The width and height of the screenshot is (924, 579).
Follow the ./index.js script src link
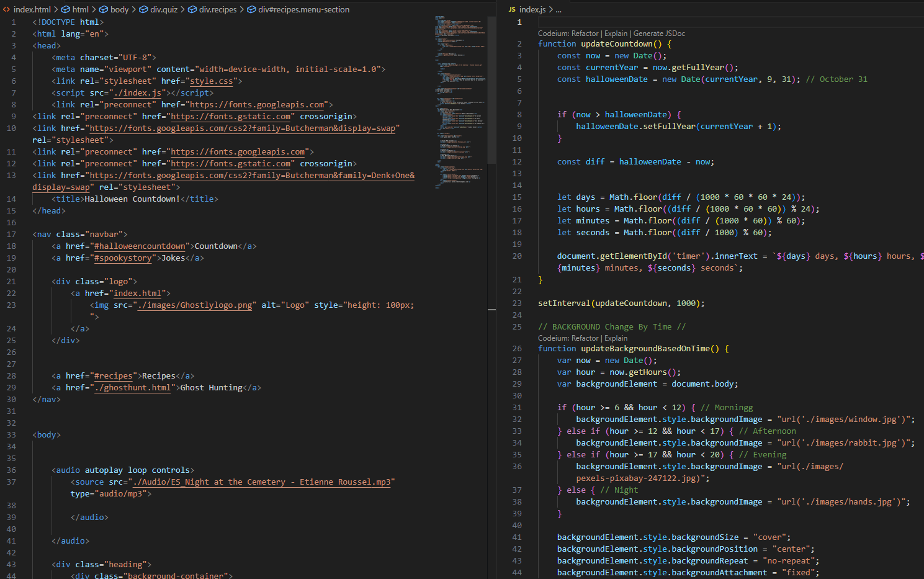pos(137,93)
